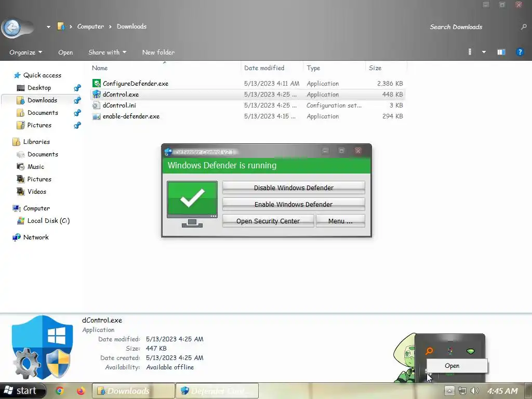Open the Menu ... button in Defender Control
Image resolution: width=532 pixels, height=399 pixels.
click(x=340, y=221)
